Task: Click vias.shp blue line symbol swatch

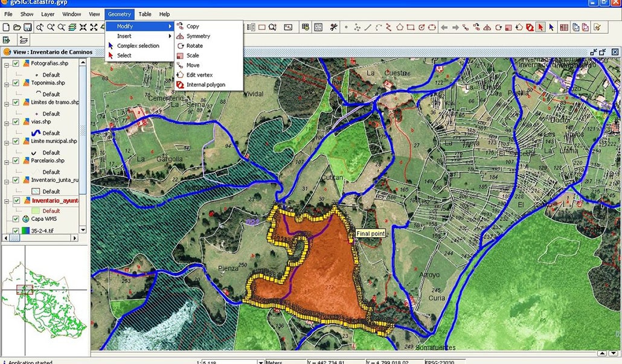Action: click(x=36, y=133)
